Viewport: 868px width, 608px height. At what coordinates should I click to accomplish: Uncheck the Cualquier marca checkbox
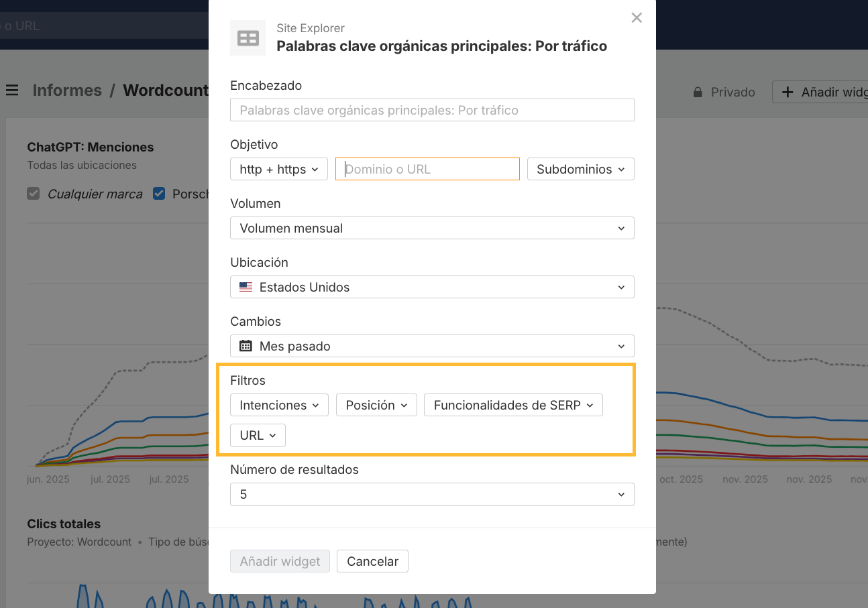[x=33, y=193]
